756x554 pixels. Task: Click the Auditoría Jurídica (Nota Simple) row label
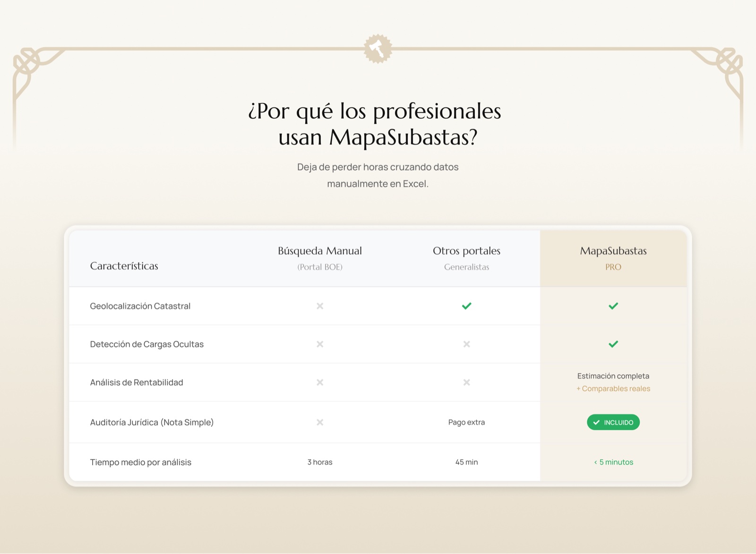[x=152, y=422]
